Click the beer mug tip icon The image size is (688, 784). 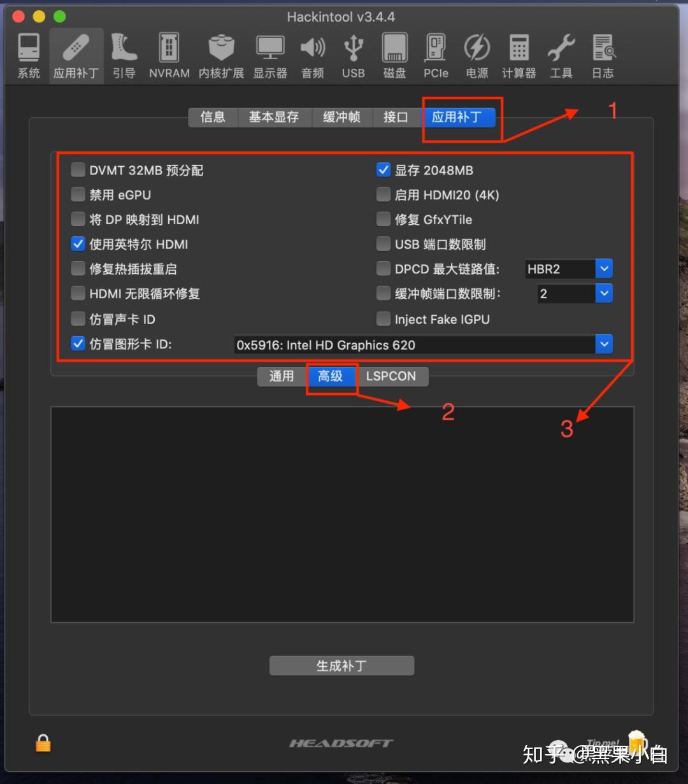click(x=637, y=743)
